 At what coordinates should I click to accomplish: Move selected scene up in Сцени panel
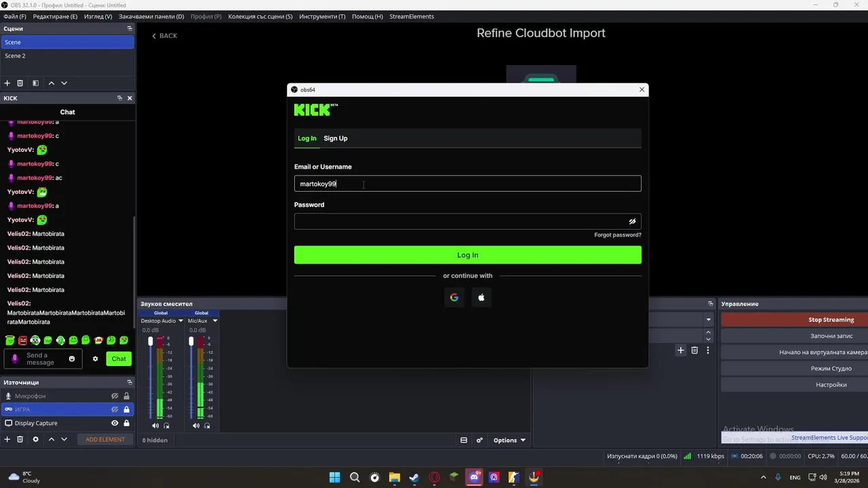(x=51, y=83)
